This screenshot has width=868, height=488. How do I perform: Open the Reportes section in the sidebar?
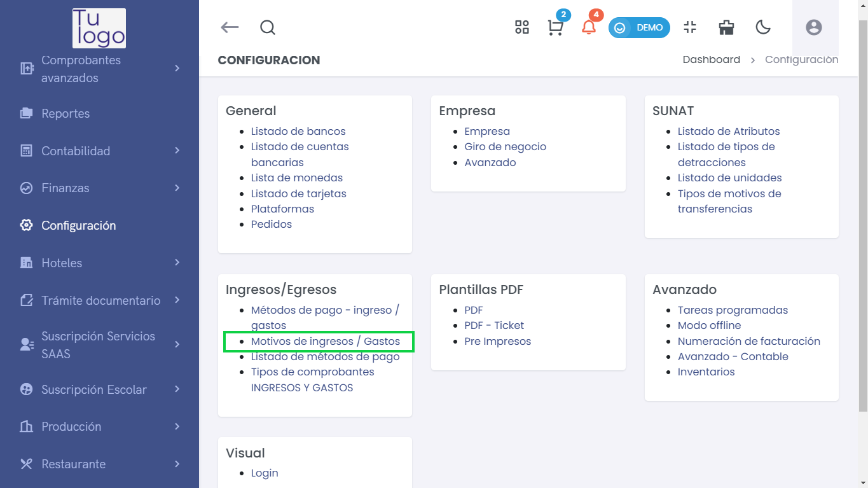[x=65, y=113]
